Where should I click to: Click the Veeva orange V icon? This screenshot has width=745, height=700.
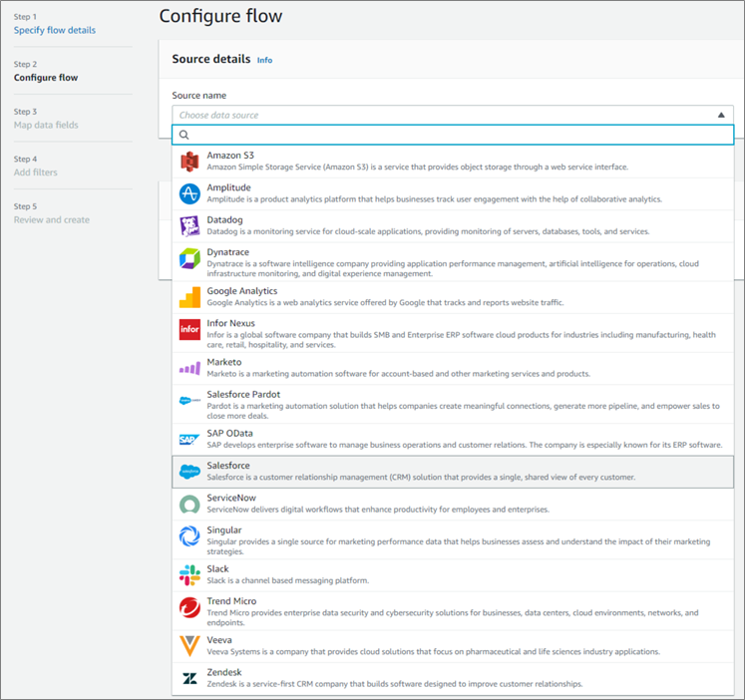tap(189, 646)
